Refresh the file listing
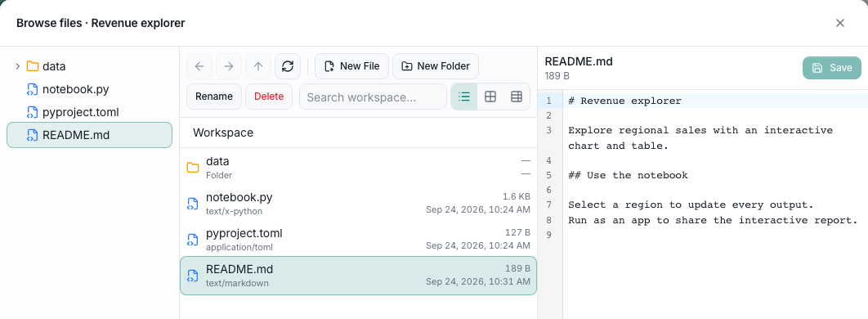868x319 pixels. [x=288, y=66]
